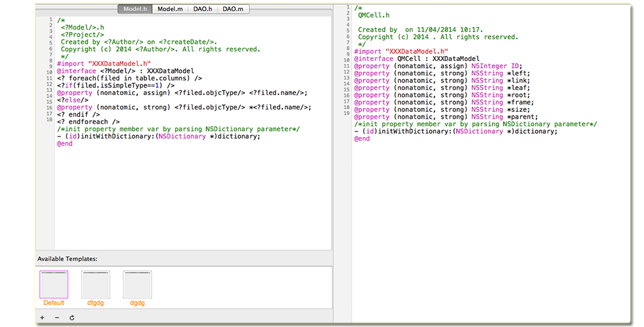The height and width of the screenshot is (327, 644).
Task: Add a new template with plus icon
Action: tap(42, 318)
